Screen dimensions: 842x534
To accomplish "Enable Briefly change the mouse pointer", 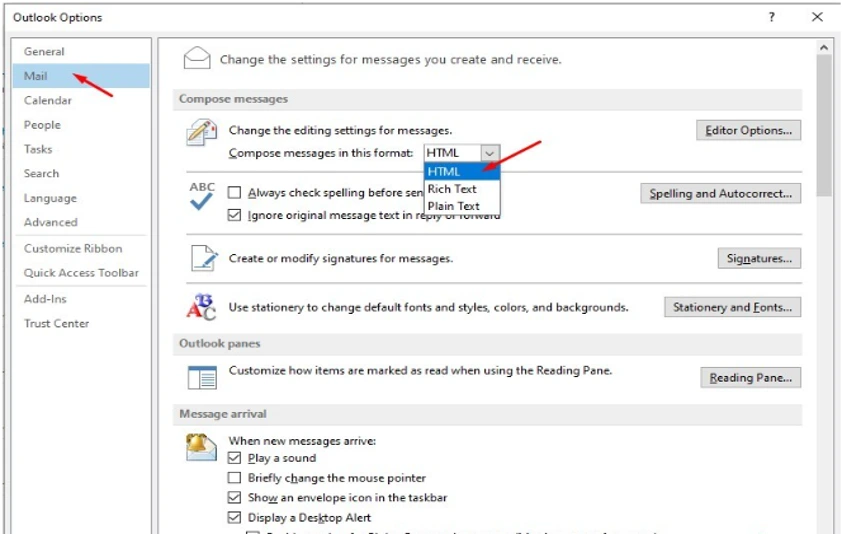I will (234, 478).
